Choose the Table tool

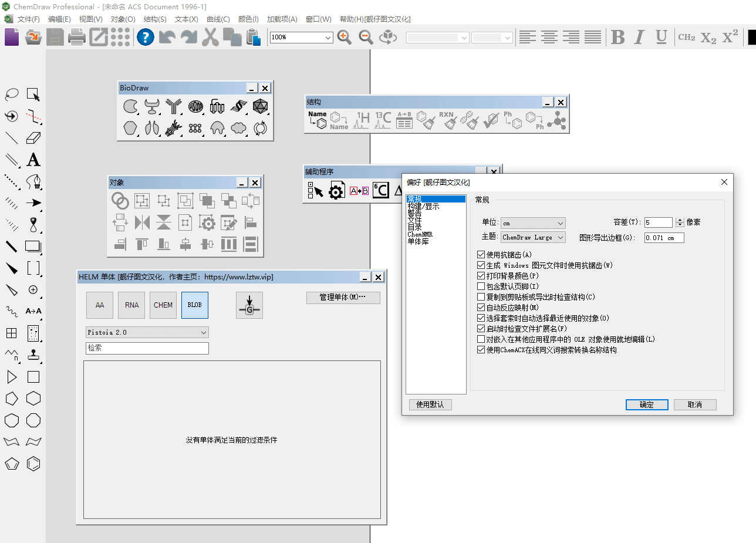point(11,333)
